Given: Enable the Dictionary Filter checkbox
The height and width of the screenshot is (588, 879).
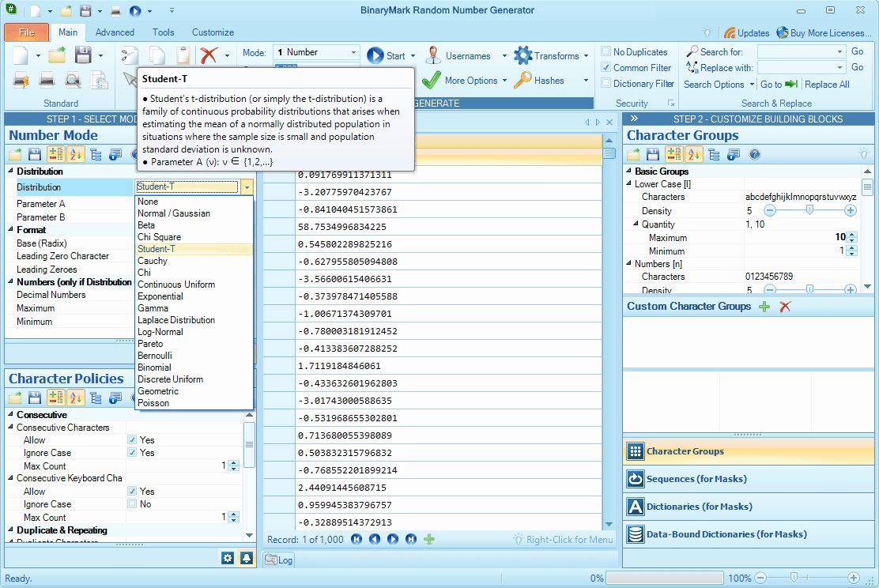Looking at the screenshot, I should tap(605, 84).
